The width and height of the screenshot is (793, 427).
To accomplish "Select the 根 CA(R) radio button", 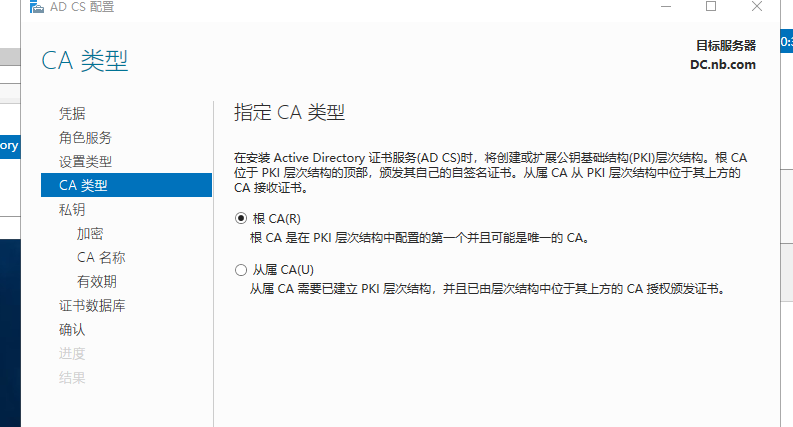I will (x=241, y=219).
